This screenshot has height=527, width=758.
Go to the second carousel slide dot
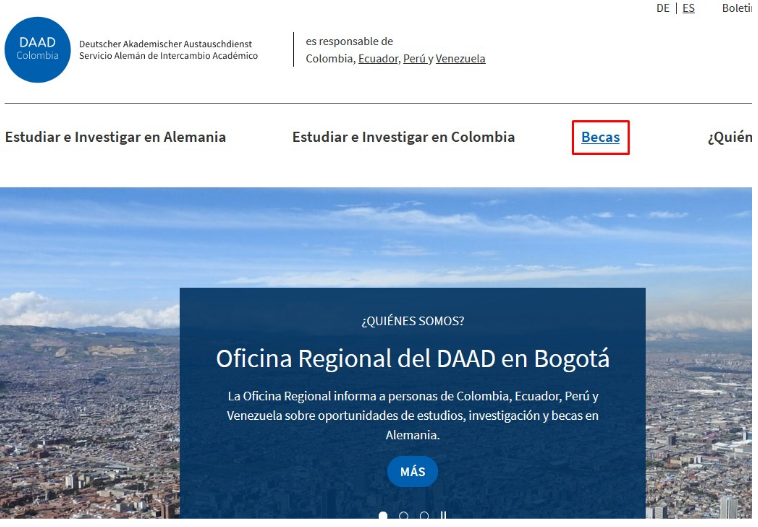[x=404, y=515]
